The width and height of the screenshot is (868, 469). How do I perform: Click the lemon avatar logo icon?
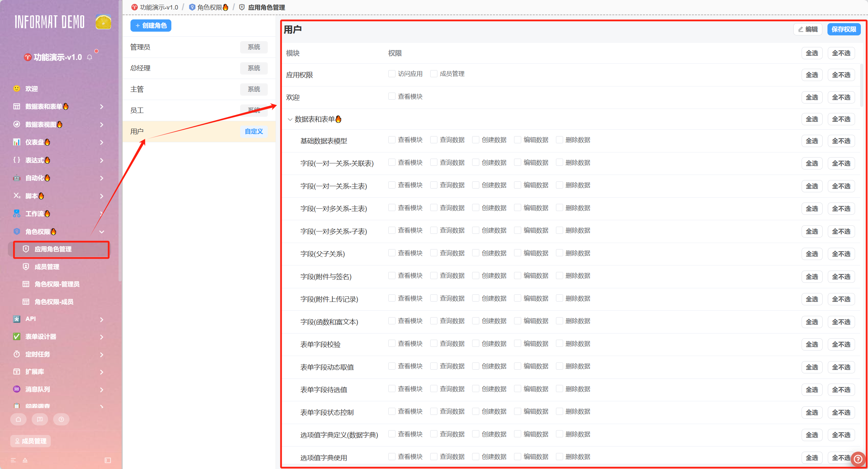coord(103,22)
